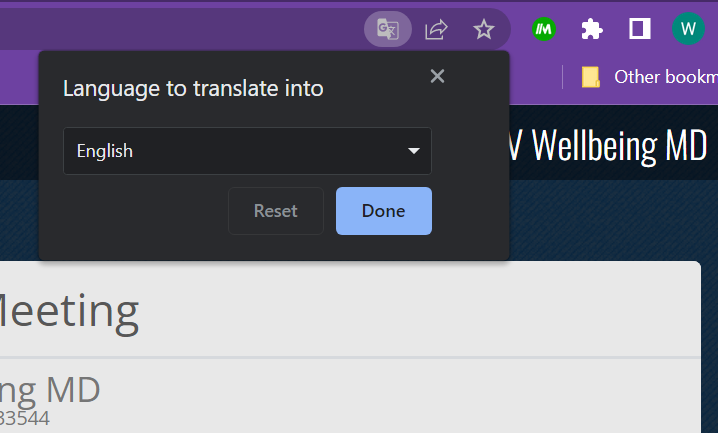
Task: Click the Meeting heading text
Action: 69,311
